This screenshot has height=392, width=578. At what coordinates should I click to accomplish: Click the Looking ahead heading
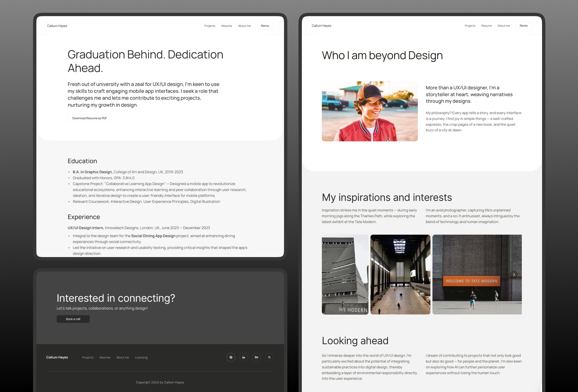[x=355, y=341]
